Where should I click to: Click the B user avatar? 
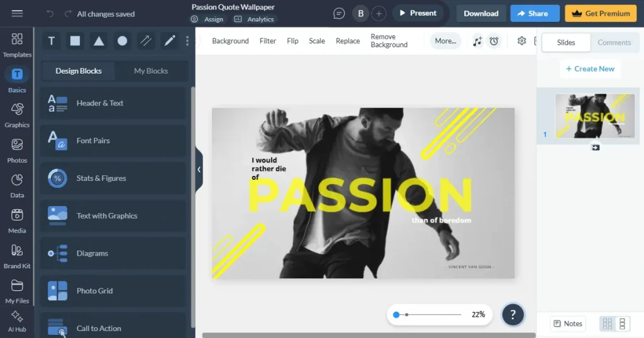pyautogui.click(x=360, y=14)
